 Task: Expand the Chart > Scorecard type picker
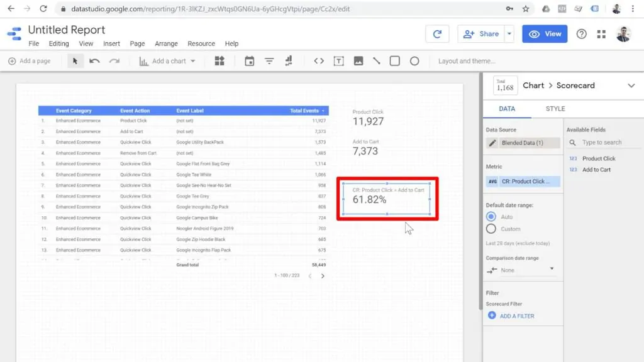coord(631,85)
